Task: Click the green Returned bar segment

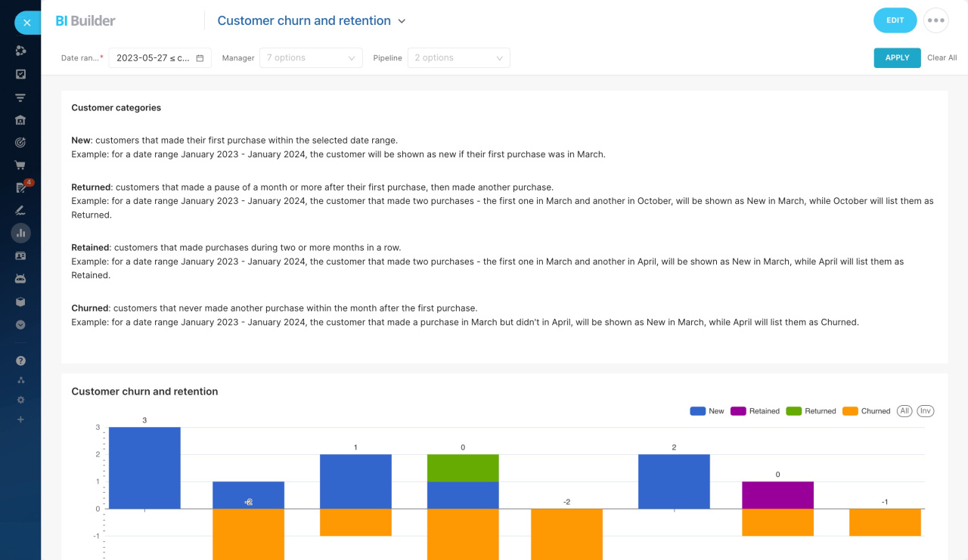Action: point(463,468)
